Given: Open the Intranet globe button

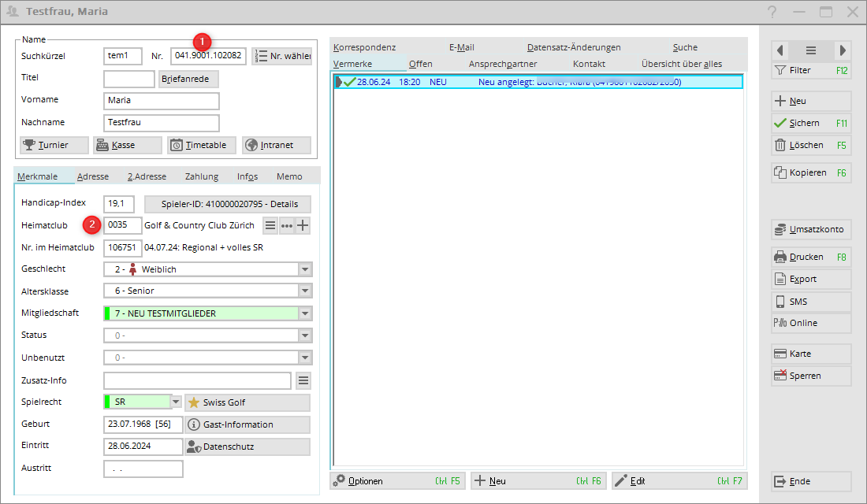Looking at the screenshot, I should coord(276,145).
